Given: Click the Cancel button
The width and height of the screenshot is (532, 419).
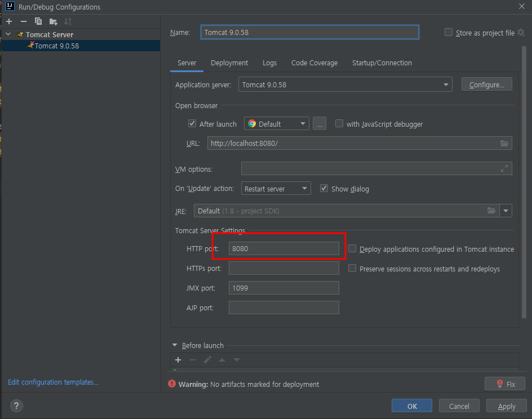Looking at the screenshot, I should [x=459, y=406].
